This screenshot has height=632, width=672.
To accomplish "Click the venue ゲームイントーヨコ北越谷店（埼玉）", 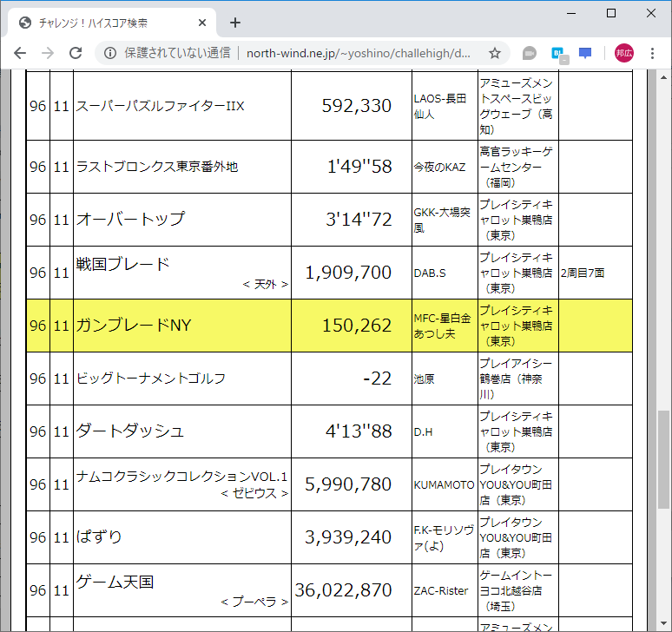I will coord(516,590).
